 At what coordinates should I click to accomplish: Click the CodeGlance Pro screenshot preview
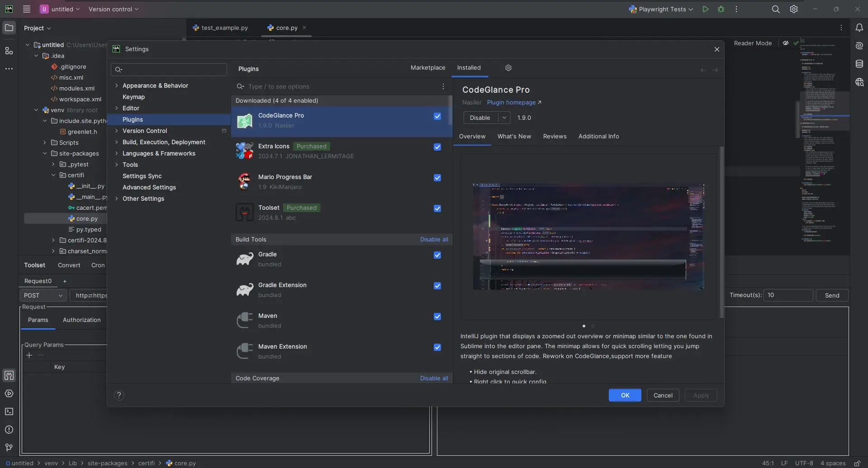588,236
